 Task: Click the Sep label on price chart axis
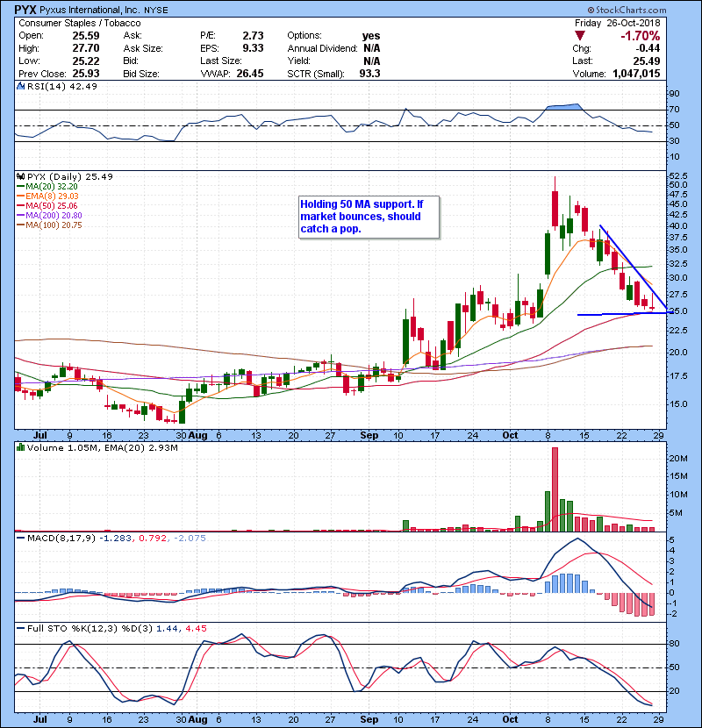pos(369,436)
